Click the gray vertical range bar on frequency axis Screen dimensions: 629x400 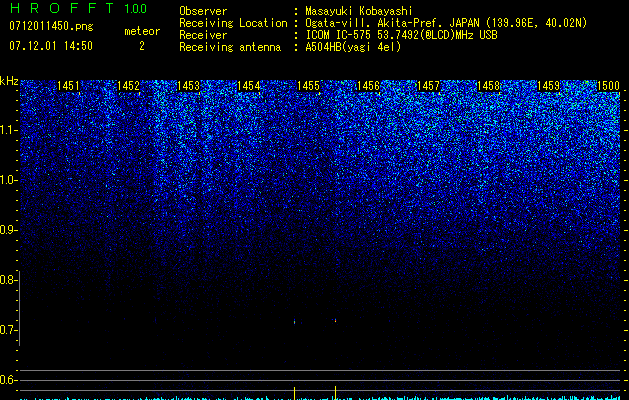click(19, 308)
